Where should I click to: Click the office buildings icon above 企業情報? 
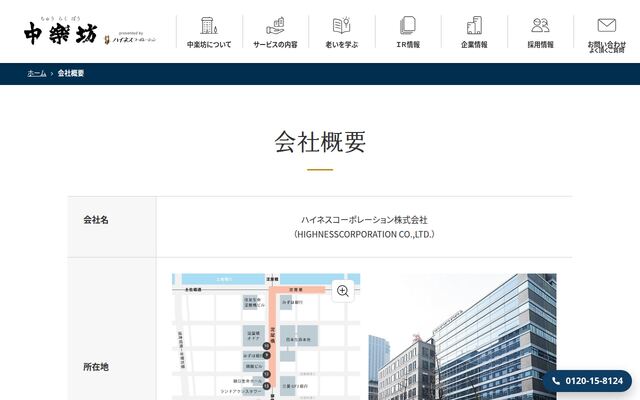(x=474, y=25)
